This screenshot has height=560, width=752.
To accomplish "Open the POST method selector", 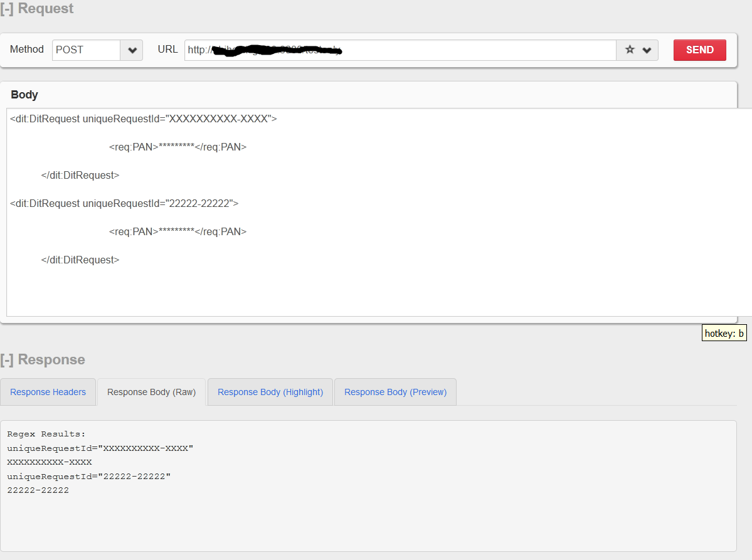I will (x=131, y=50).
